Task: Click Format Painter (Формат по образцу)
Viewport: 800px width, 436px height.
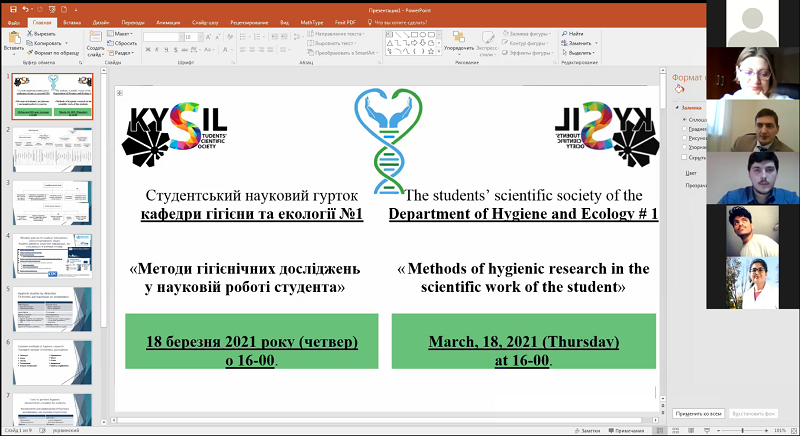Action: [x=53, y=53]
